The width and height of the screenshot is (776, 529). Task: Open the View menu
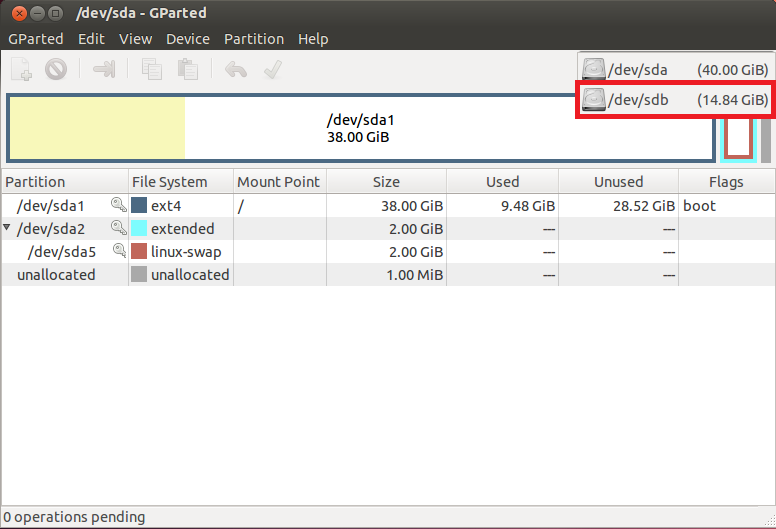(136, 39)
